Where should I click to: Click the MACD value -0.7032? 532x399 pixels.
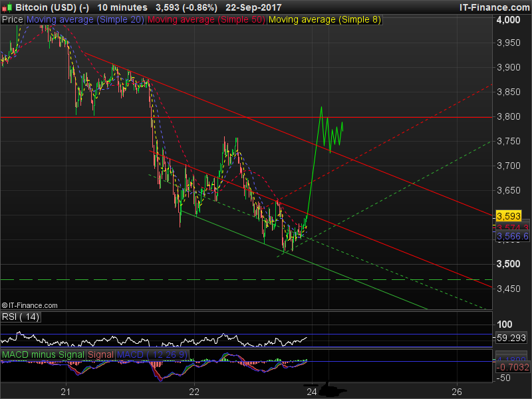tap(512, 367)
